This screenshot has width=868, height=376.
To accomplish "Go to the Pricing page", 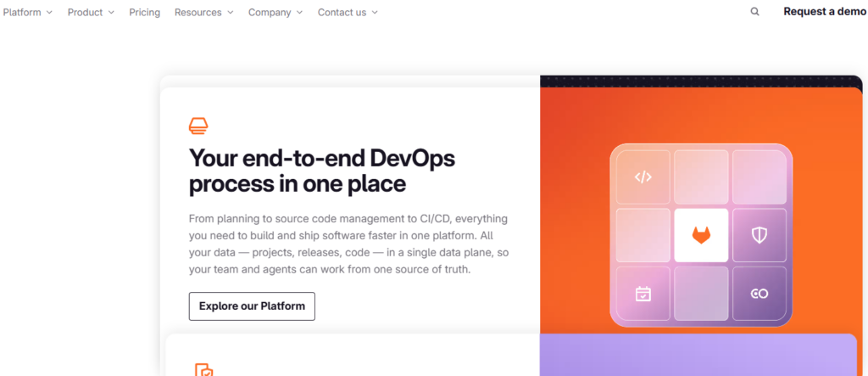I will (144, 12).
